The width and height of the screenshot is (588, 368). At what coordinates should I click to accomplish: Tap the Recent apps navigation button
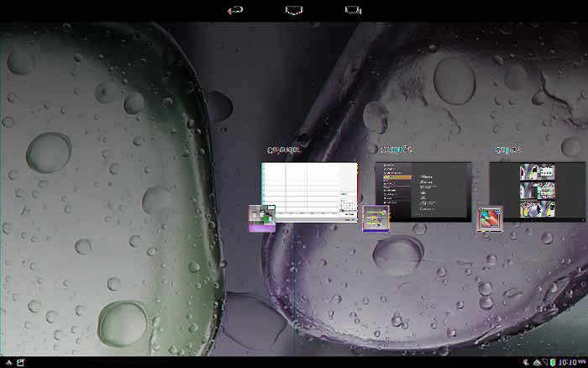point(354,10)
